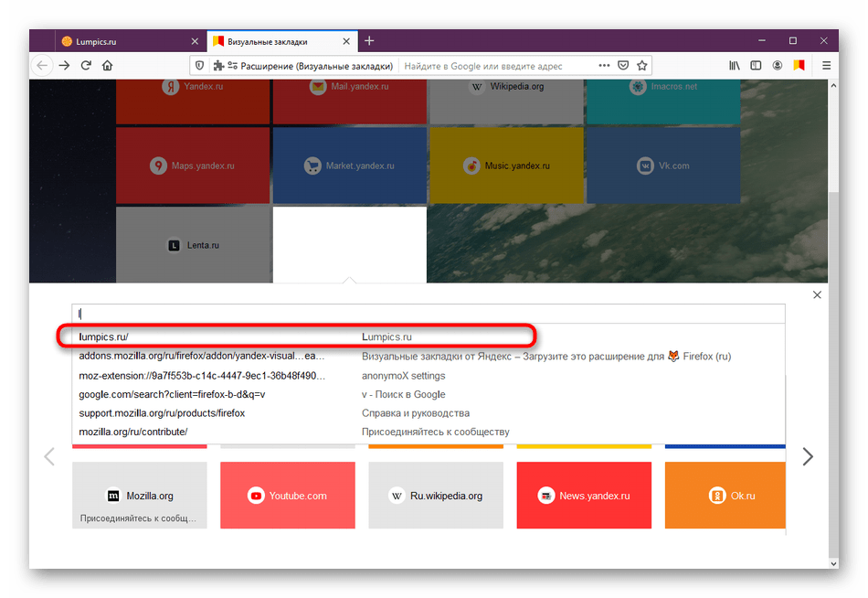This screenshot has width=868, height=598.
Task: Reload the current page
Action: pyautogui.click(x=86, y=66)
